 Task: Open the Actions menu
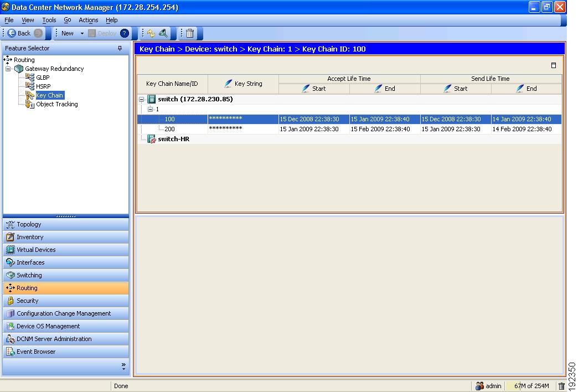(x=88, y=20)
